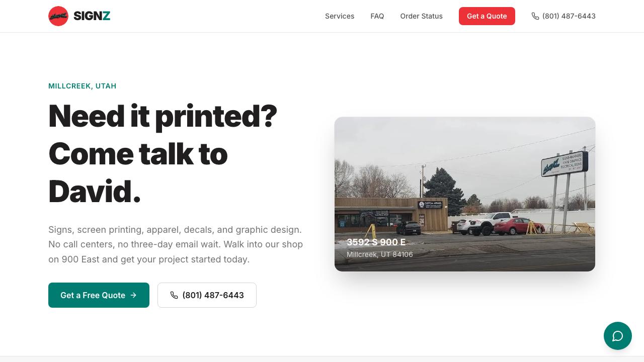The image size is (644, 362).
Task: Click the green Get a Free Quote button
Action: pyautogui.click(x=99, y=295)
